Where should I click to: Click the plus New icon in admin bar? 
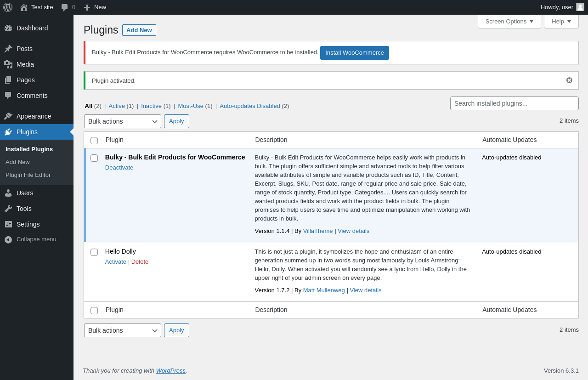(87, 7)
